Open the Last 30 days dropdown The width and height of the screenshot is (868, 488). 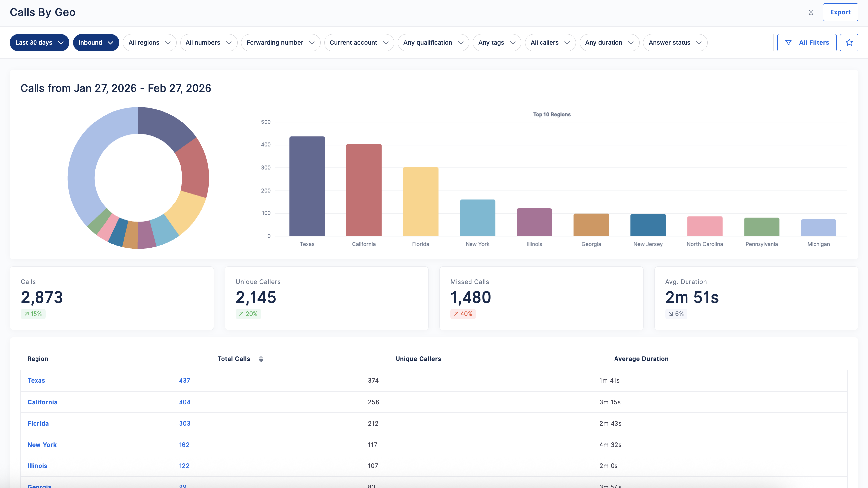tap(39, 43)
